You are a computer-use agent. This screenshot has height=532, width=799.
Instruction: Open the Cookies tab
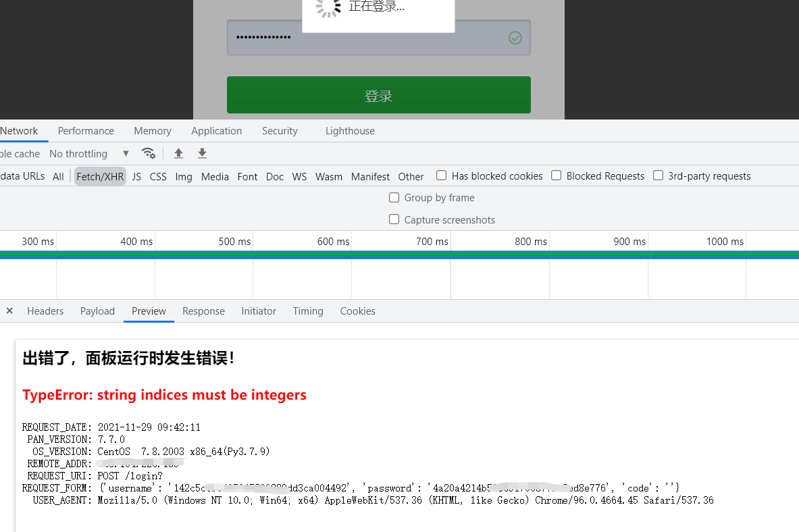pos(358,311)
